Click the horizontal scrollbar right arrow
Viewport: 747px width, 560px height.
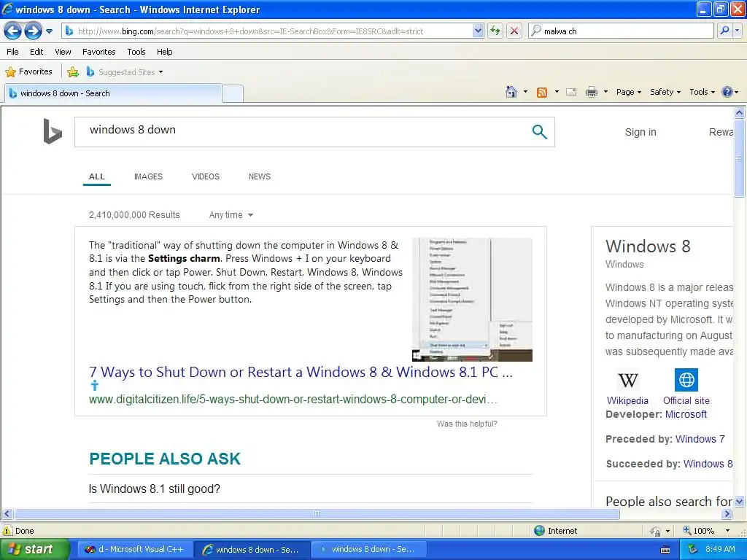pos(727,514)
